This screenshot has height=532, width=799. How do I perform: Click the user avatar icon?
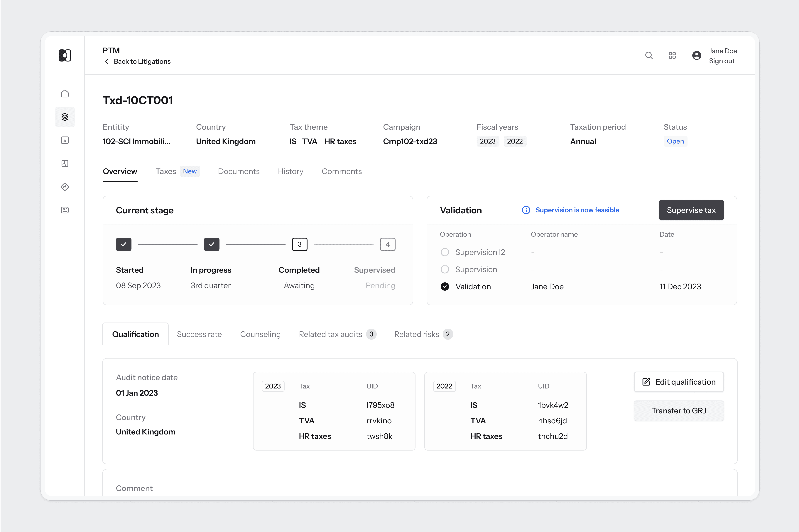696,56
